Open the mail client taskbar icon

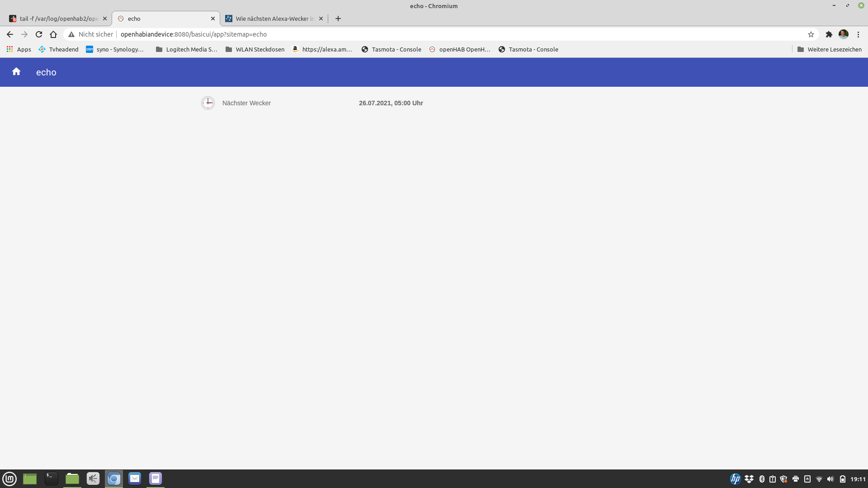pos(135,479)
